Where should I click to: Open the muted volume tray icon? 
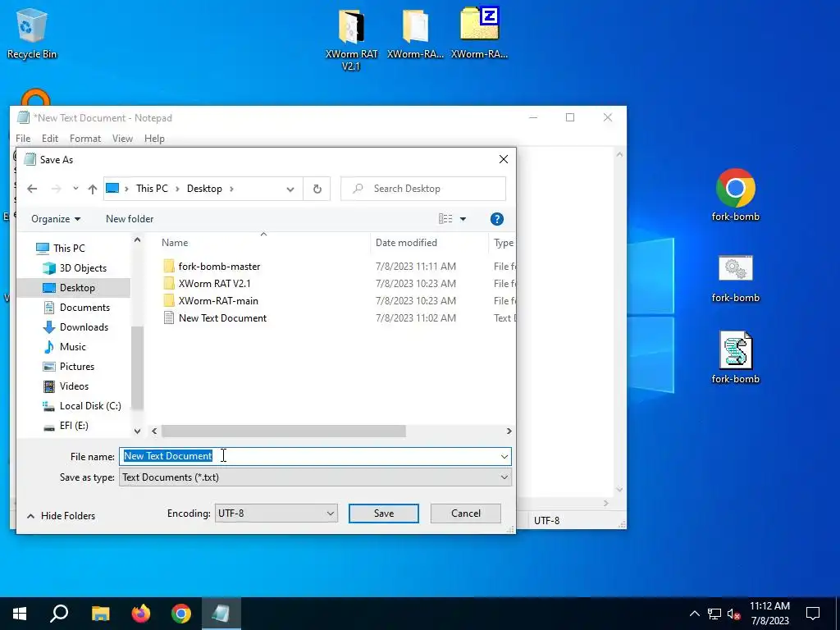[x=734, y=614]
